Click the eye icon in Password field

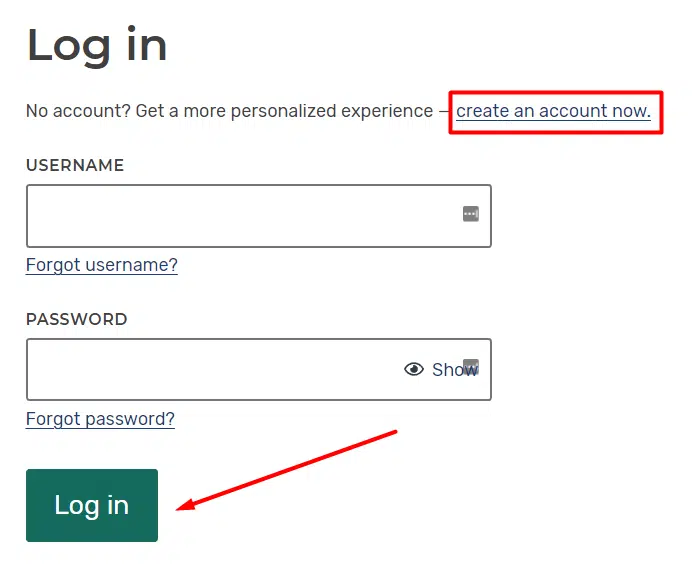pos(414,370)
